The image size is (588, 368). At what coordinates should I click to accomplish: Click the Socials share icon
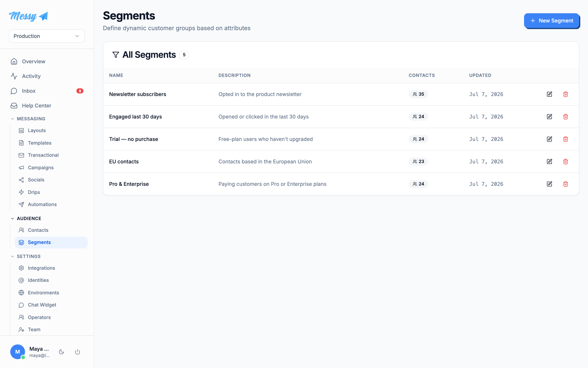(x=21, y=180)
